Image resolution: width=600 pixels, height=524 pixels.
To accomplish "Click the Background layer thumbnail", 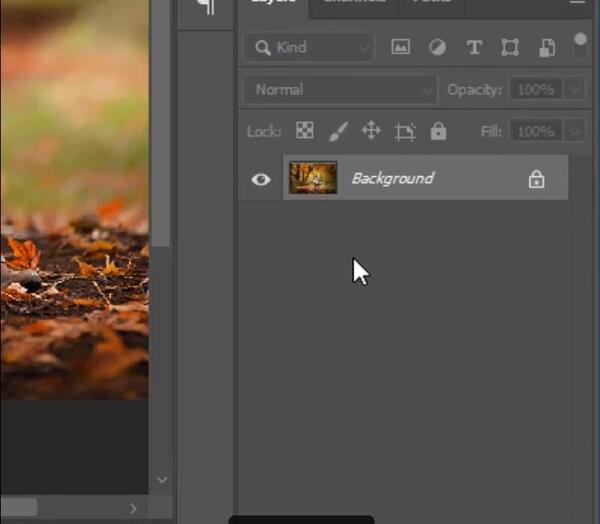I will pyautogui.click(x=313, y=178).
